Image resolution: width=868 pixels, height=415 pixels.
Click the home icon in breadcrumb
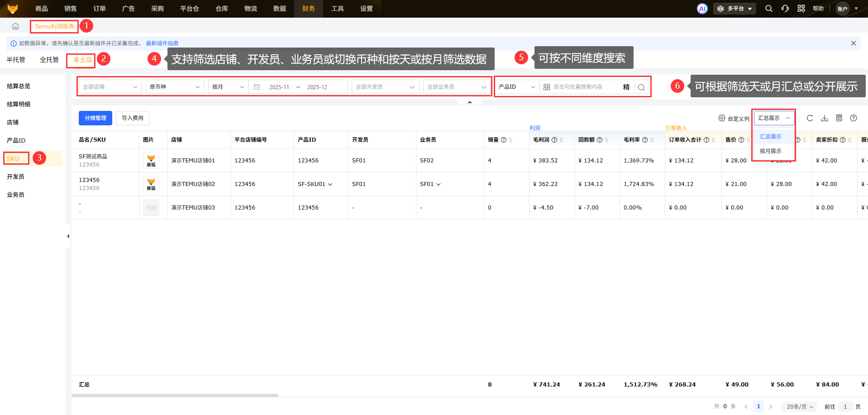pos(15,26)
